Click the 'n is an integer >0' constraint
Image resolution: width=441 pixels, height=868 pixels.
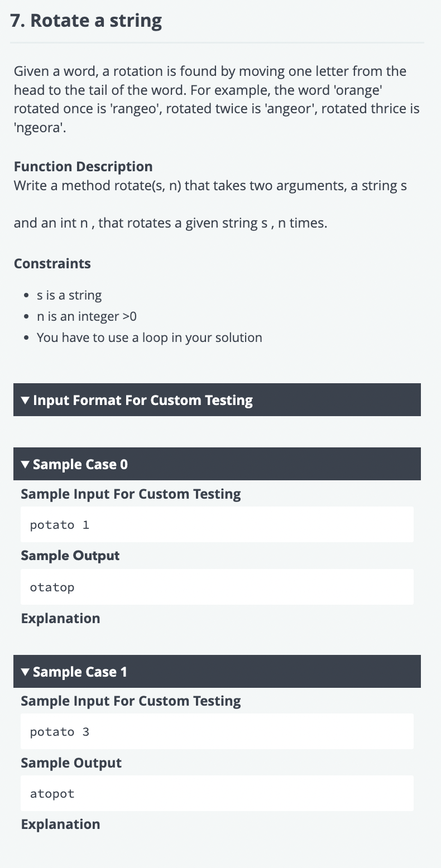coord(87,316)
